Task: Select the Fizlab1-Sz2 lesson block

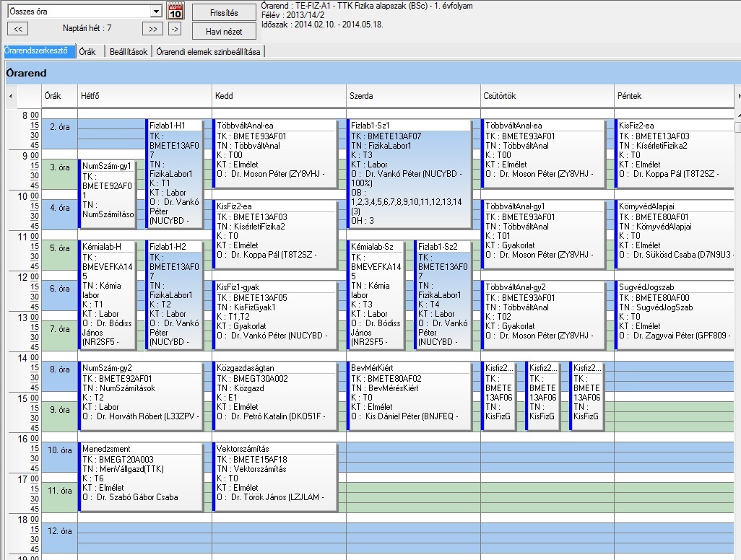Action: 443,294
